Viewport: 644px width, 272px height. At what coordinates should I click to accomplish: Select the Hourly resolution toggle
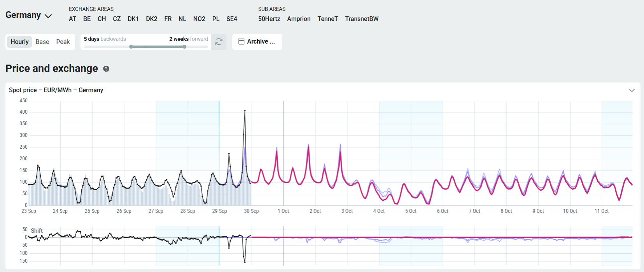(x=19, y=42)
